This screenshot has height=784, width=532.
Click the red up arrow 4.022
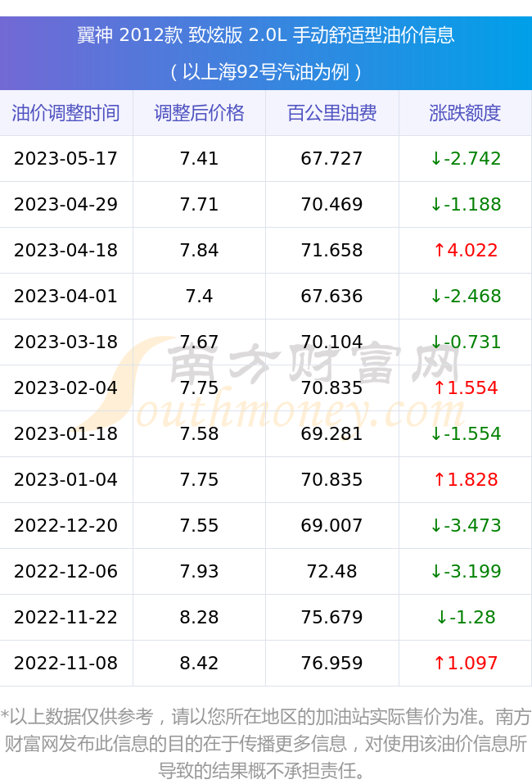pyautogui.click(x=466, y=250)
